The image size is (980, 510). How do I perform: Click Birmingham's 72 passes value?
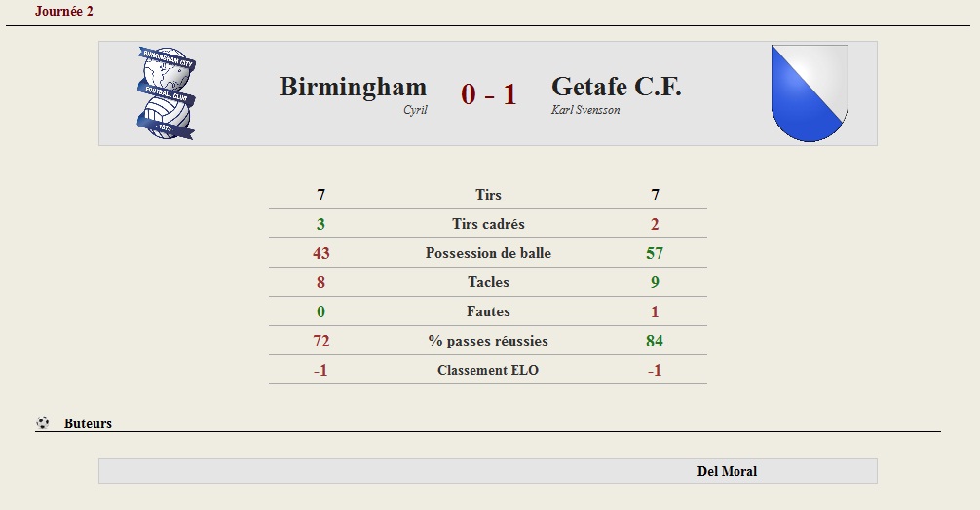[x=321, y=341]
